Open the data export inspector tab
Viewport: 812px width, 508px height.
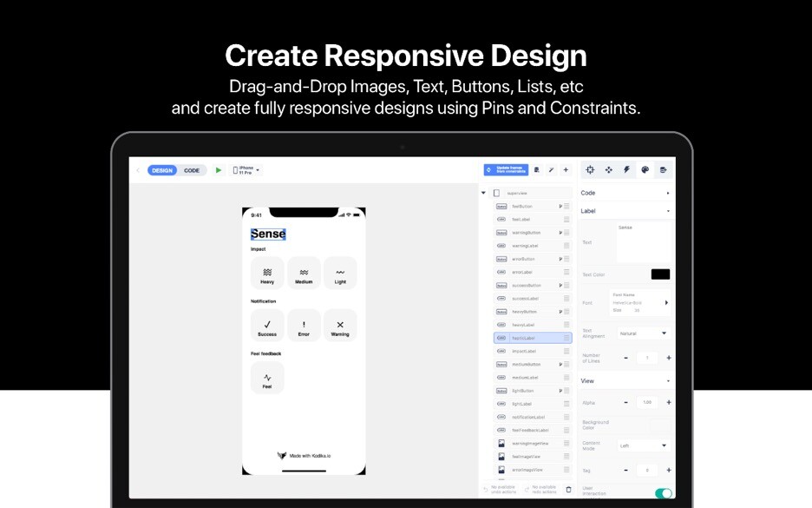coord(664,170)
